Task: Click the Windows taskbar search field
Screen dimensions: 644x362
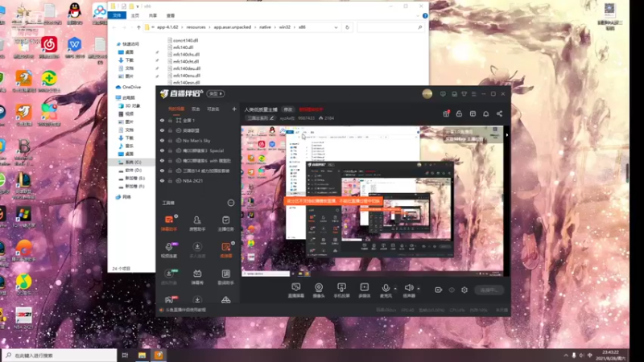Action: (60, 355)
